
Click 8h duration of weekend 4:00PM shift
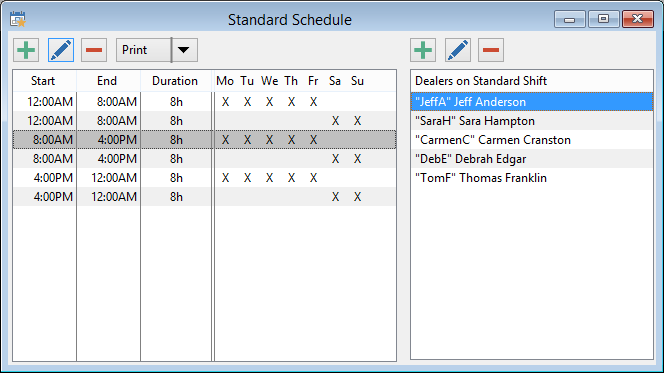click(176, 197)
